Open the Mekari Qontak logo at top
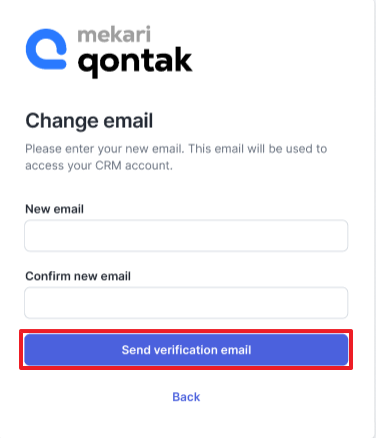 pos(109,52)
